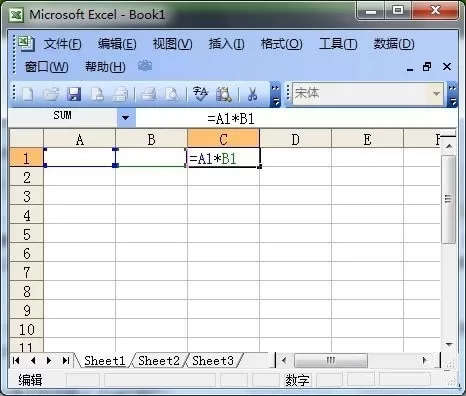This screenshot has height=396, width=466.
Task: Click the Spelling check icon
Action: [x=200, y=94]
